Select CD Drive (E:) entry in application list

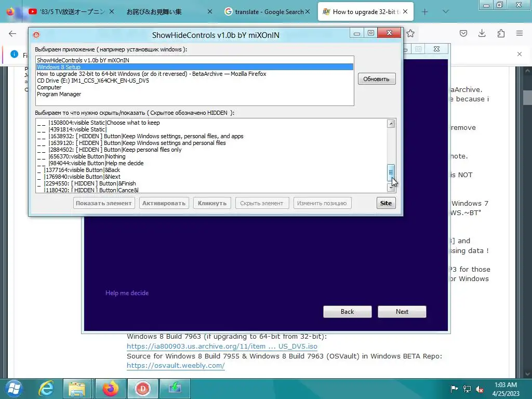coord(194,81)
